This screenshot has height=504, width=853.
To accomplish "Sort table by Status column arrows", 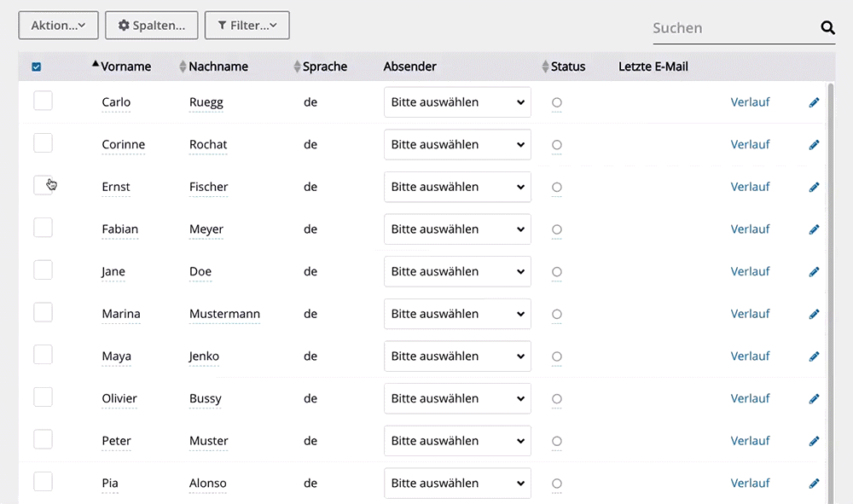I will tap(545, 67).
